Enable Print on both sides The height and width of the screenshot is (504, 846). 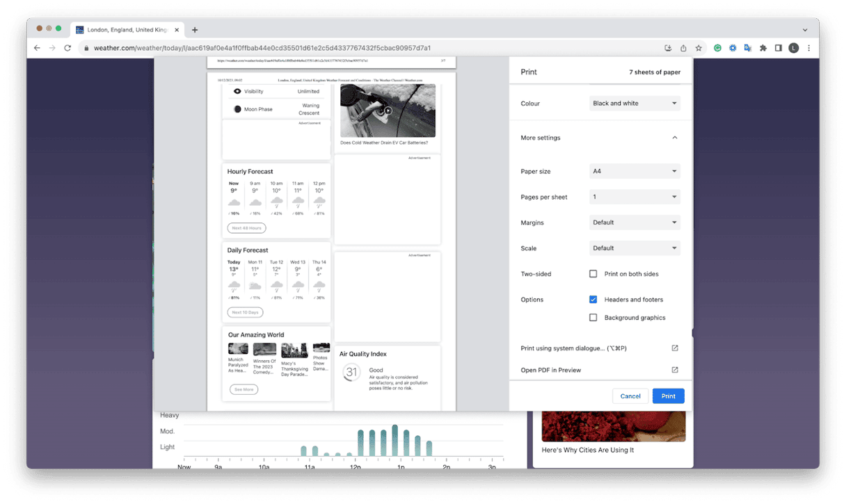click(x=593, y=273)
